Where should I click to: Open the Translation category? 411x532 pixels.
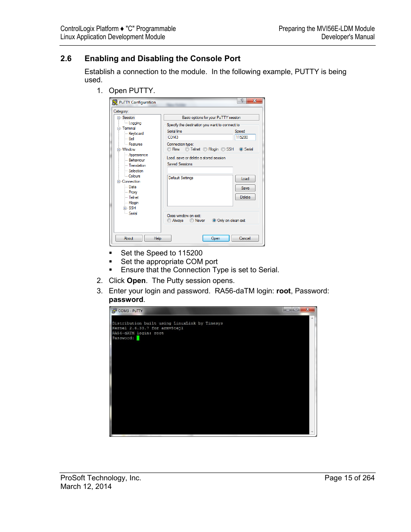[137, 165]
